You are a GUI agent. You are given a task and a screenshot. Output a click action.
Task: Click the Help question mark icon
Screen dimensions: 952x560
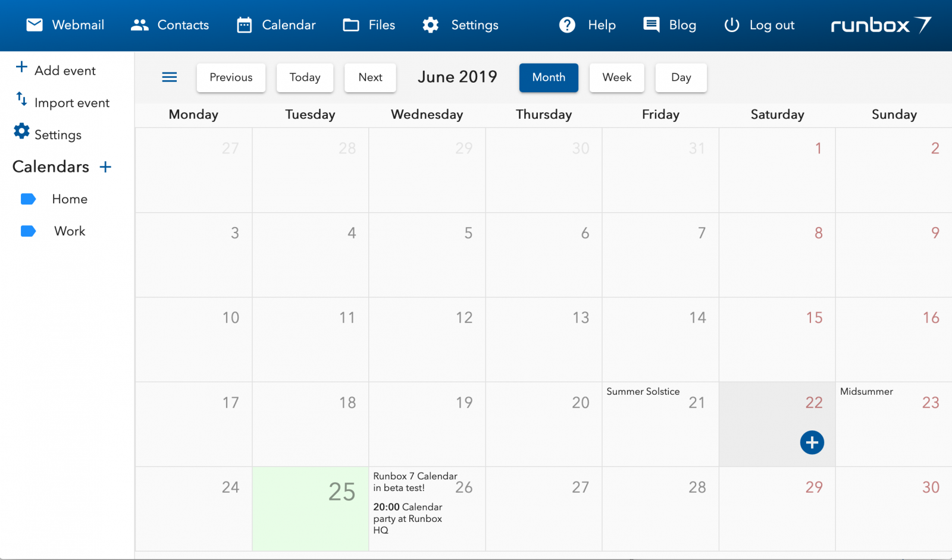click(567, 25)
